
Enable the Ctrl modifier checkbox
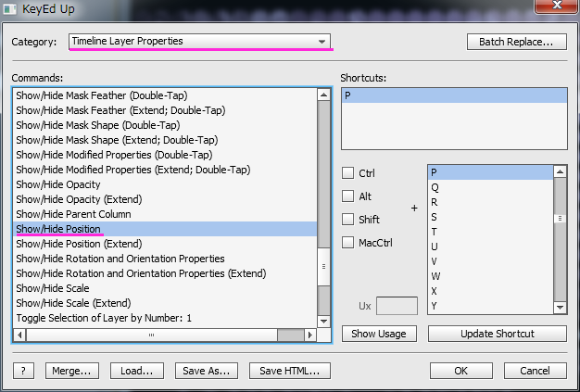tap(347, 172)
